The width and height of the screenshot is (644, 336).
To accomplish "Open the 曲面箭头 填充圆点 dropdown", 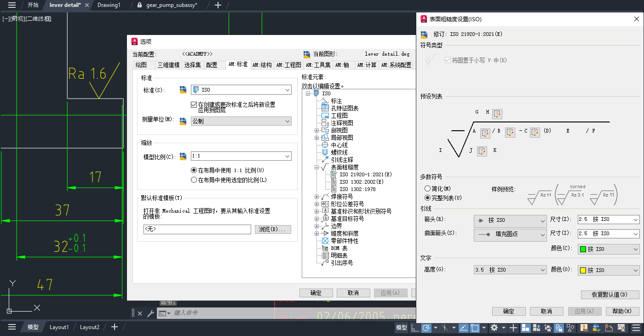I will [510, 234].
